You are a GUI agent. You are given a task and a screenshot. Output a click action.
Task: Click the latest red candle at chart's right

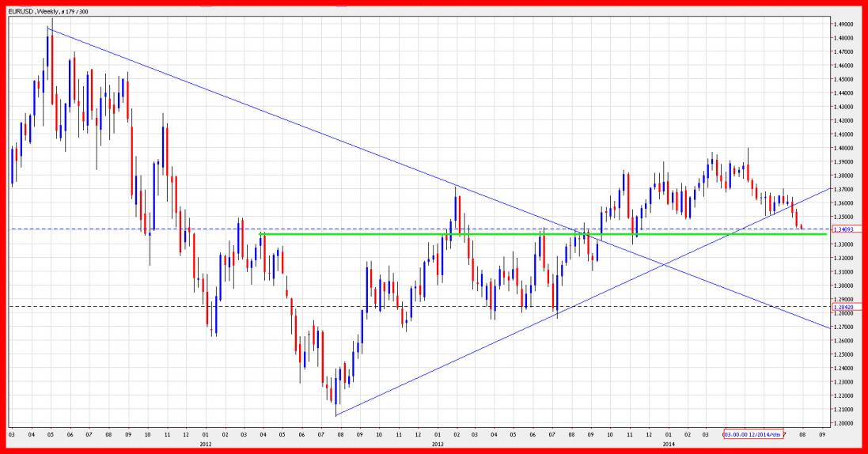(802, 228)
